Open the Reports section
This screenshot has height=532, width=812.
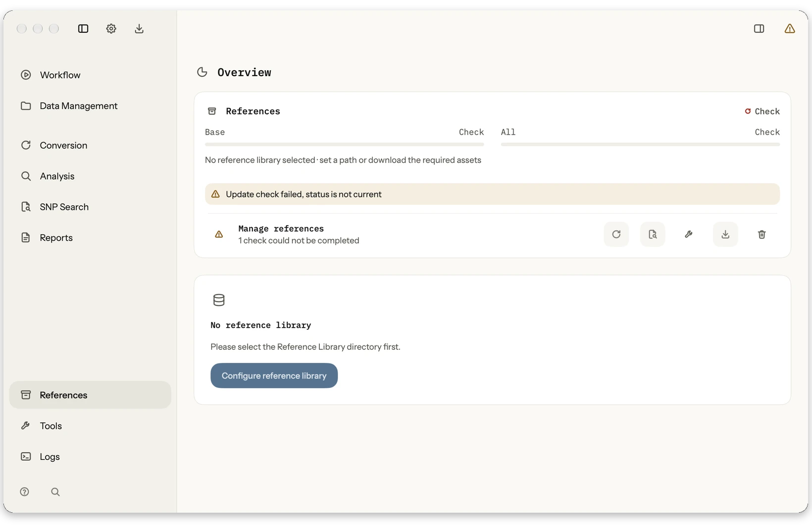[x=90, y=238]
